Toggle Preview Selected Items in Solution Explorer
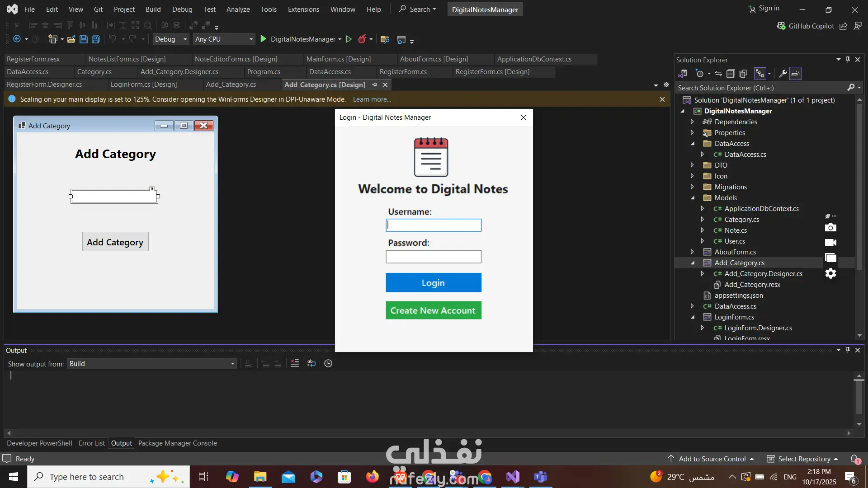The width and height of the screenshot is (868, 488). click(795, 74)
